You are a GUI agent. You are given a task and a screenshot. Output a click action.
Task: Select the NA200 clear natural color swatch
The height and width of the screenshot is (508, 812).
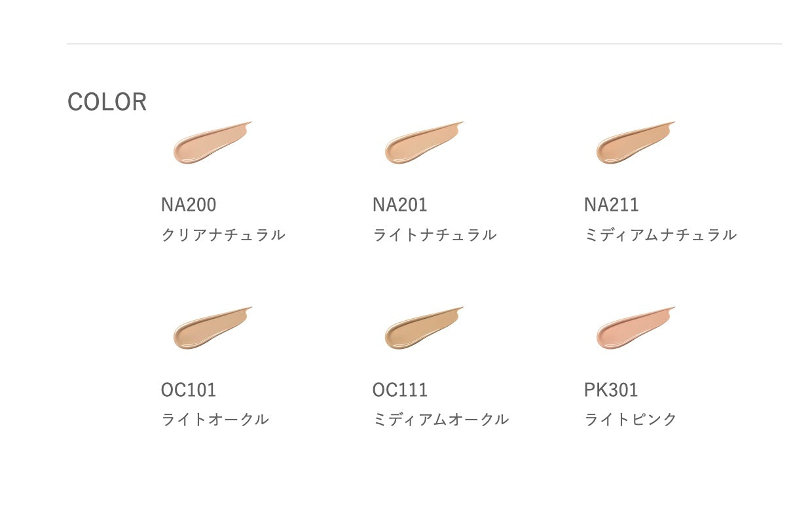212,143
